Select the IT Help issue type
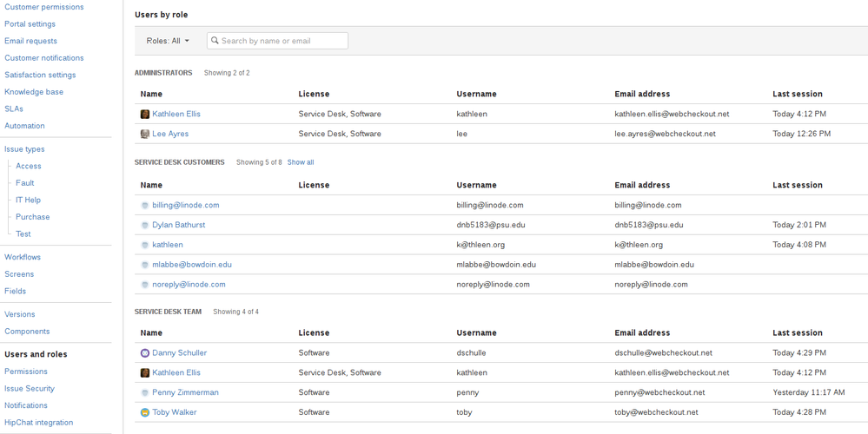Image resolution: width=868 pixels, height=434 pixels. (28, 201)
